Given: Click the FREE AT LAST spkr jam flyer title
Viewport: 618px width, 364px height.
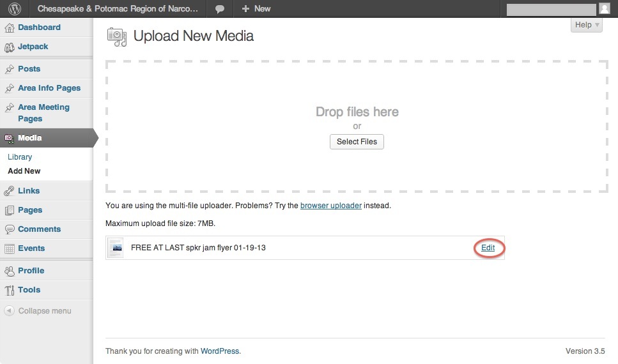Looking at the screenshot, I should 198,248.
